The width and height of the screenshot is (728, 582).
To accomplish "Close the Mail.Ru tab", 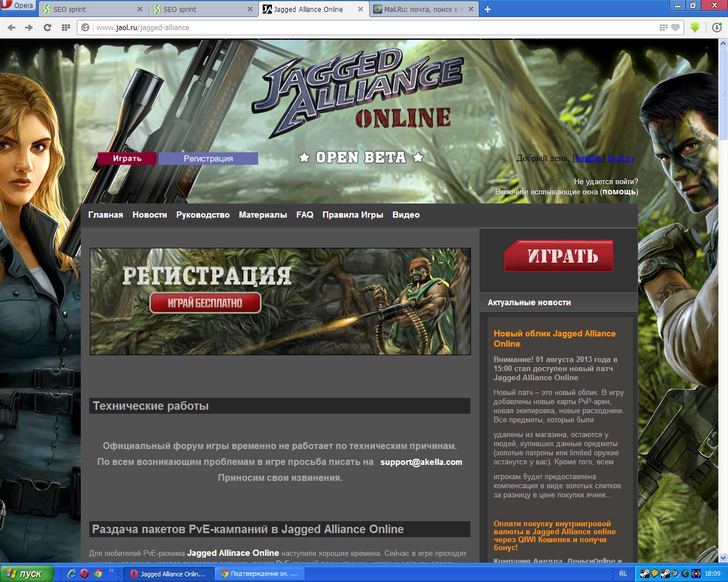I will (471, 9).
